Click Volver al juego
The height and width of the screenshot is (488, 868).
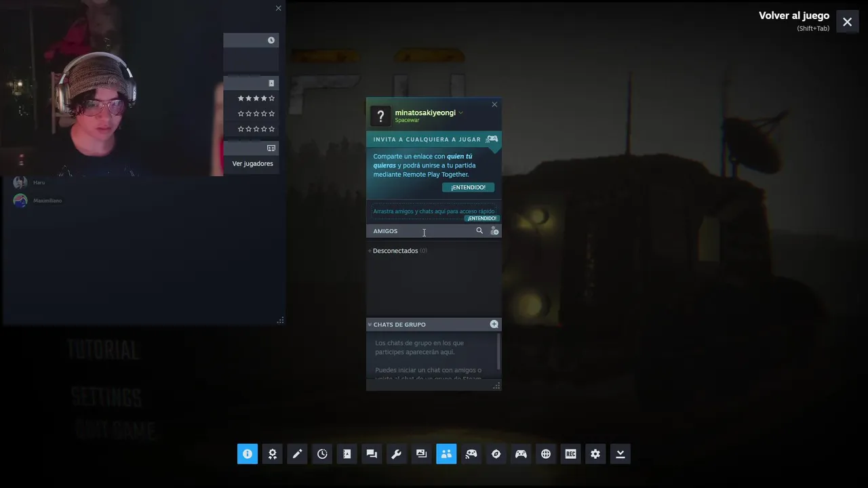coord(794,16)
